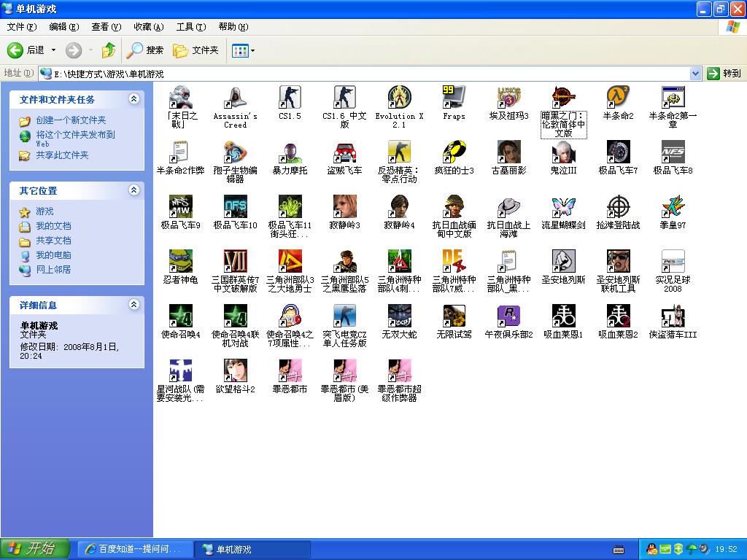Switch to 百度知道 taskbar window
This screenshot has height=560, width=747.
[x=135, y=550]
